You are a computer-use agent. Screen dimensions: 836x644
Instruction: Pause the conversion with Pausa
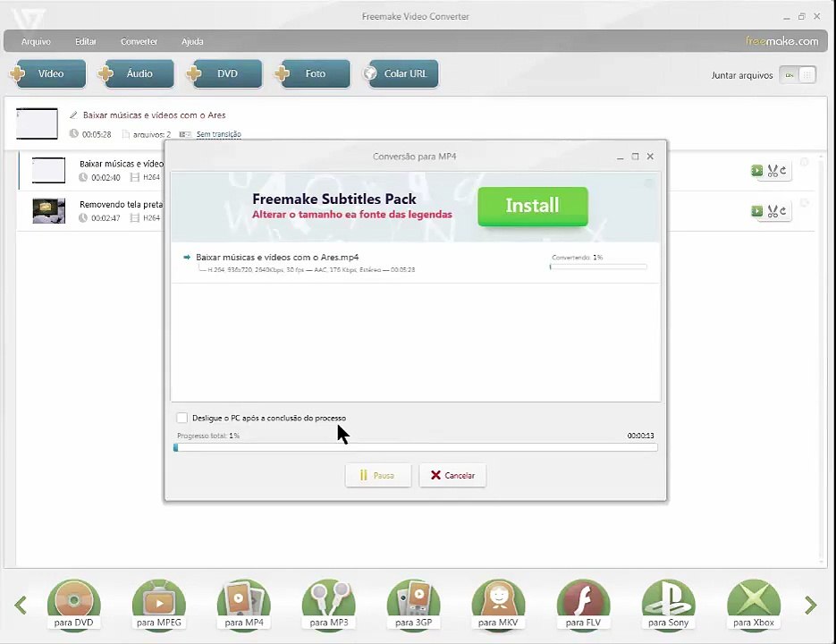point(378,475)
